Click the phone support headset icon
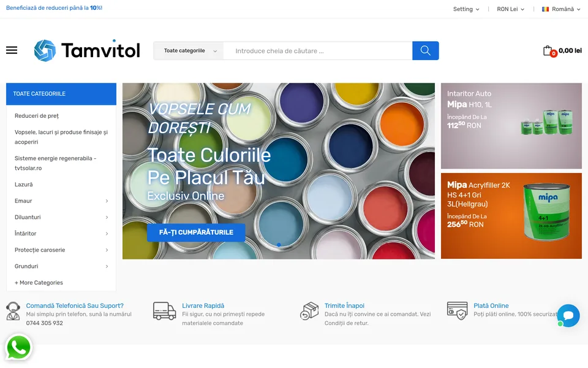This screenshot has height=368, width=588. pos(13,312)
